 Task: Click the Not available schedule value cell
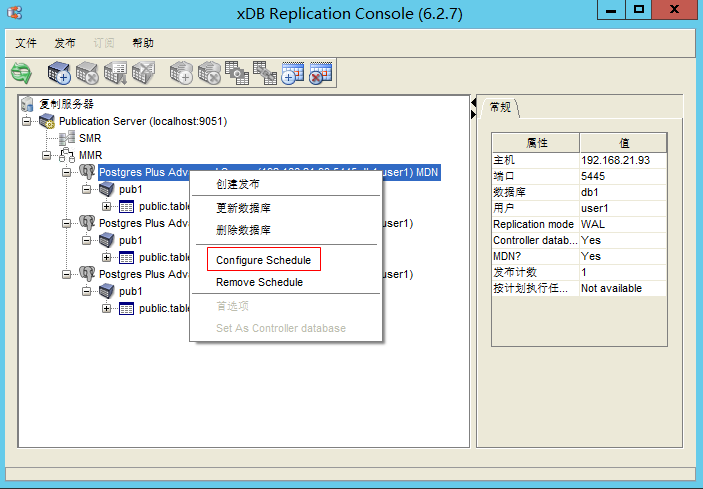pos(623,288)
